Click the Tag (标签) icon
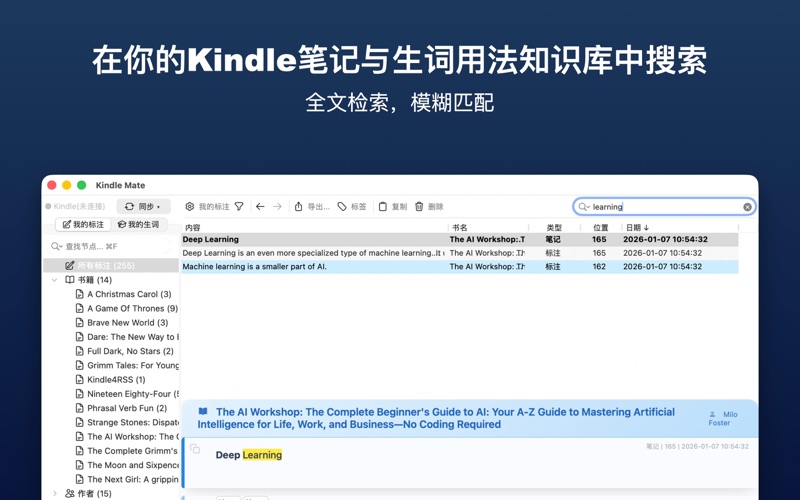 [342, 206]
